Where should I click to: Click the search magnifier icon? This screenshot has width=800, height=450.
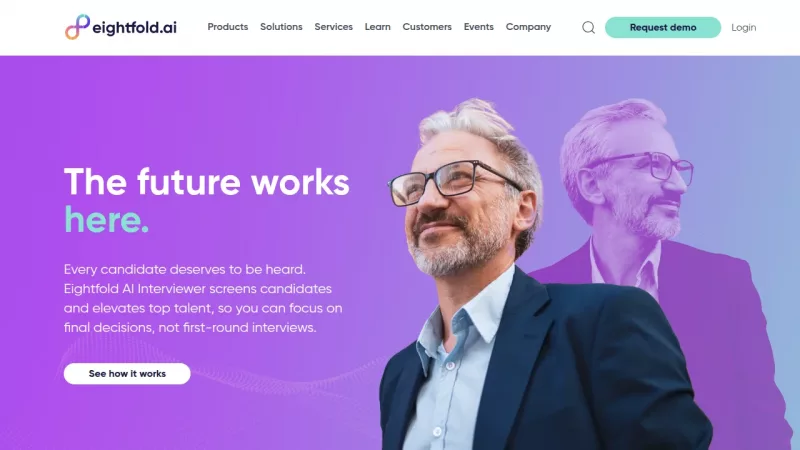pyautogui.click(x=588, y=28)
